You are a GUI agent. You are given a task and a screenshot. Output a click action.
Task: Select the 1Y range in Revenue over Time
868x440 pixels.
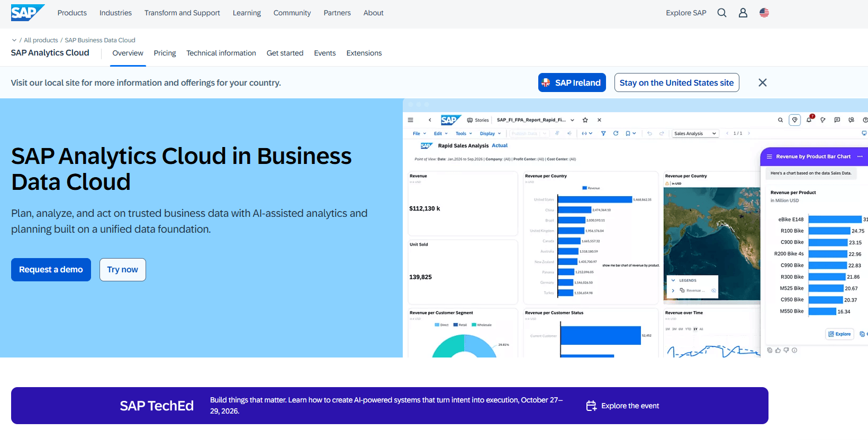pos(695,329)
